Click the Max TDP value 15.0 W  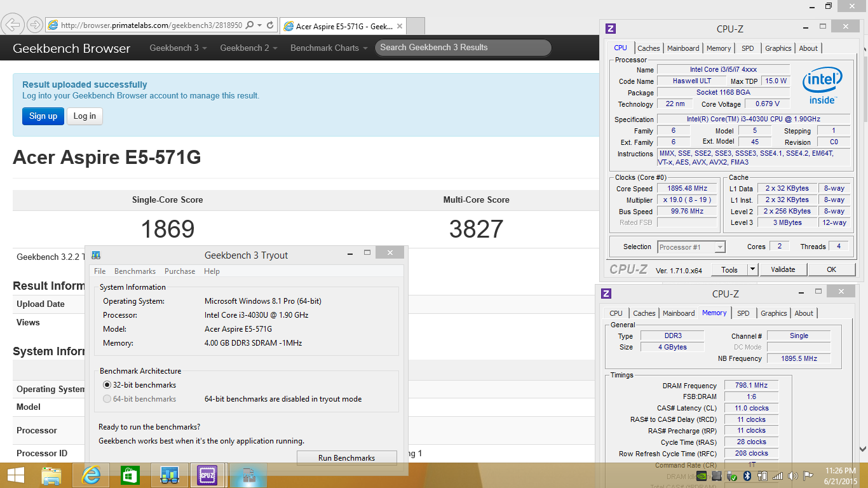(775, 81)
